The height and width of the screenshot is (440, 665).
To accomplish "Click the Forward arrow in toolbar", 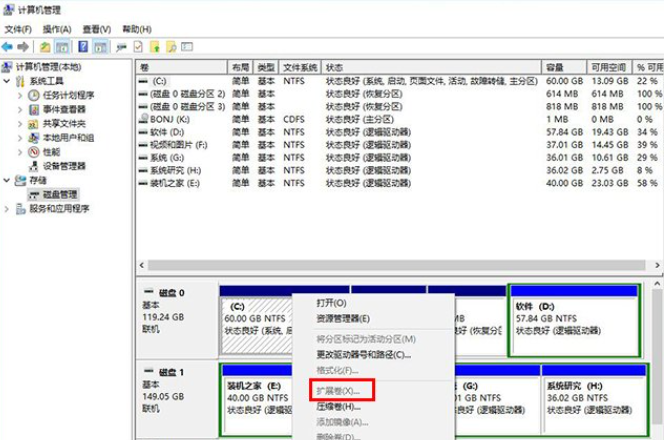I will [24, 46].
